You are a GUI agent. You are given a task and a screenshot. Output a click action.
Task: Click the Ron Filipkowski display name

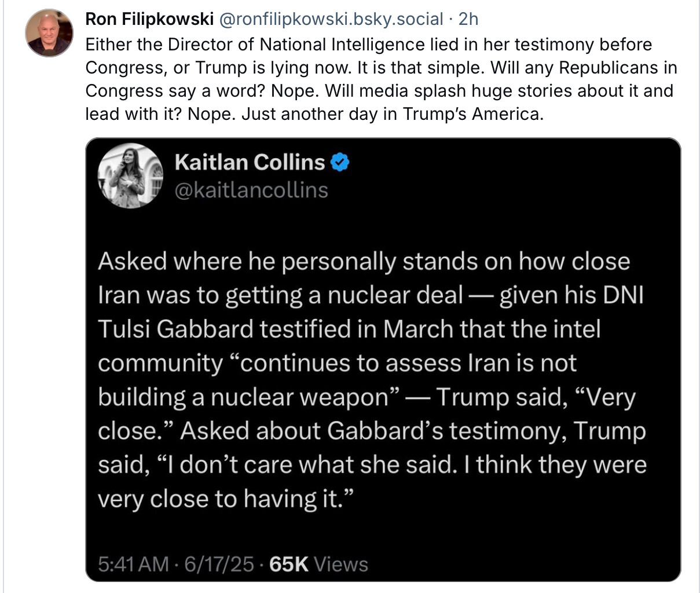149,19
